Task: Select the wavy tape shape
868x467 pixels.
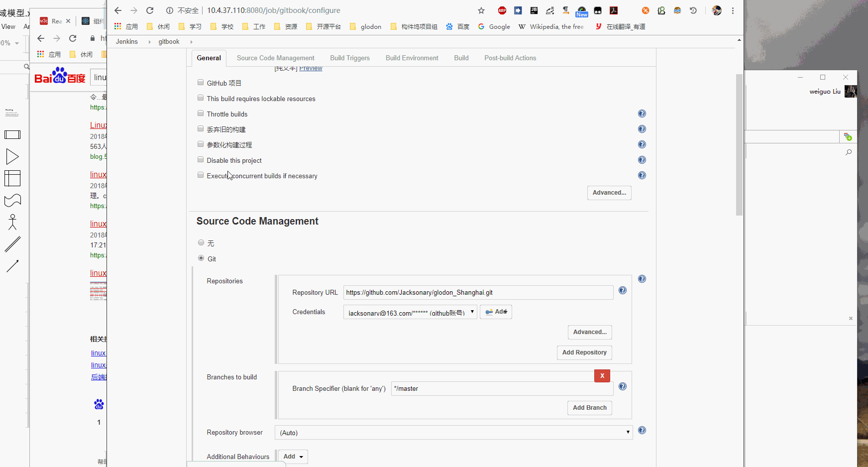Action: 12,200
